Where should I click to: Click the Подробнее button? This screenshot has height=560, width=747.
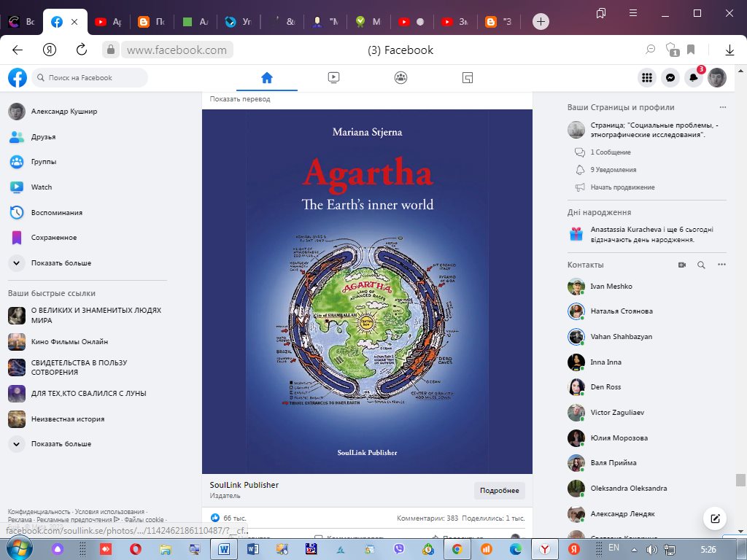click(x=499, y=491)
